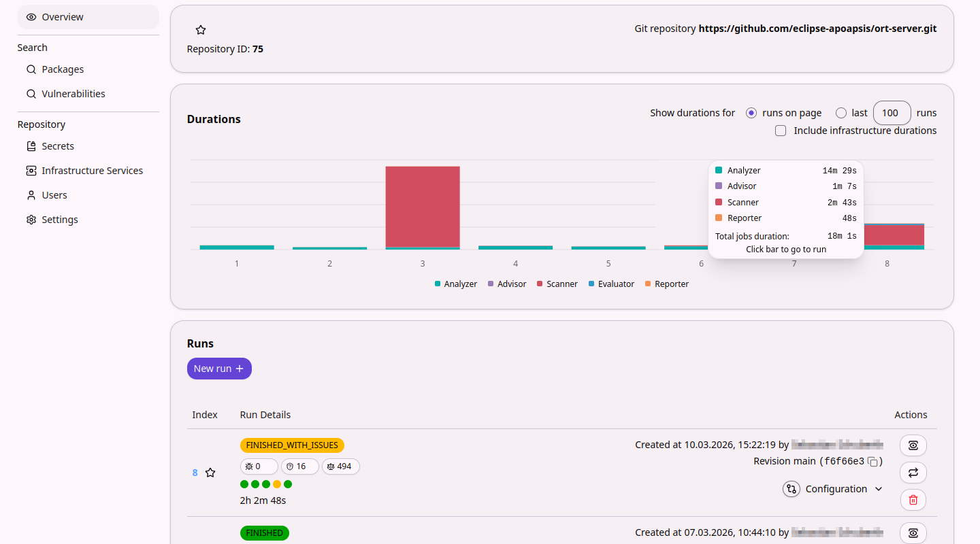Star run 8 in the Runs table

pos(210,473)
